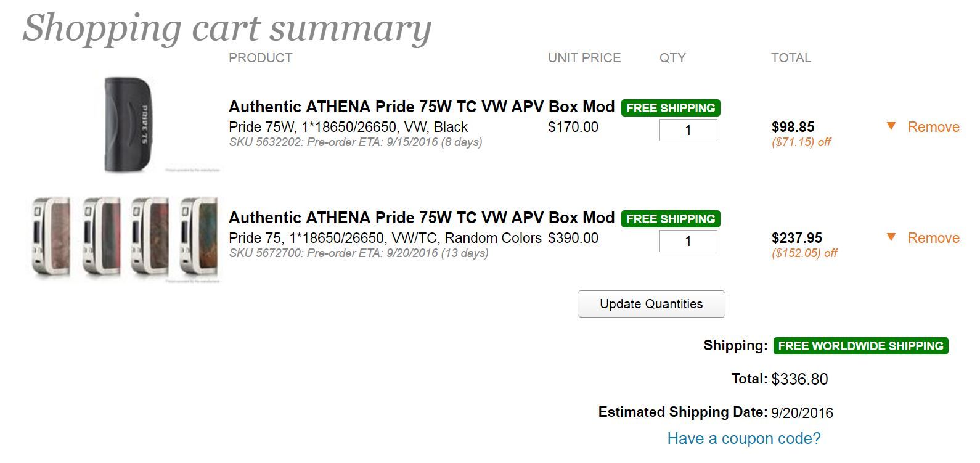Click the ($152.05) off discount text

(x=804, y=253)
